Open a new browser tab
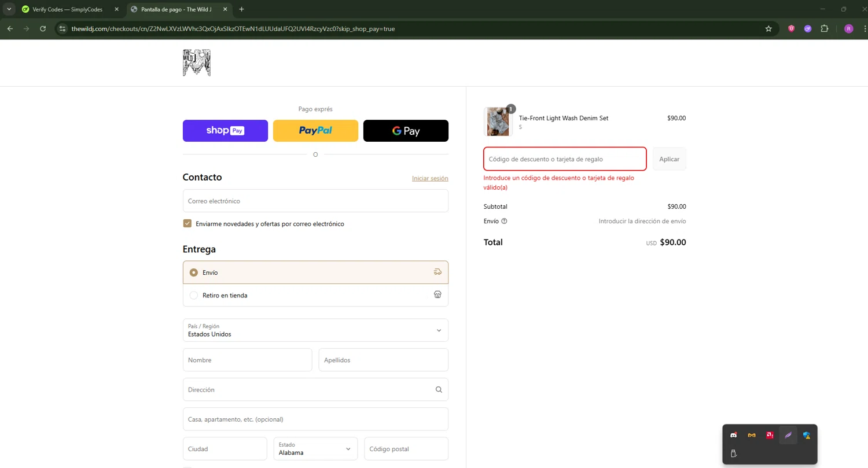Image resolution: width=868 pixels, height=468 pixels. click(241, 9)
